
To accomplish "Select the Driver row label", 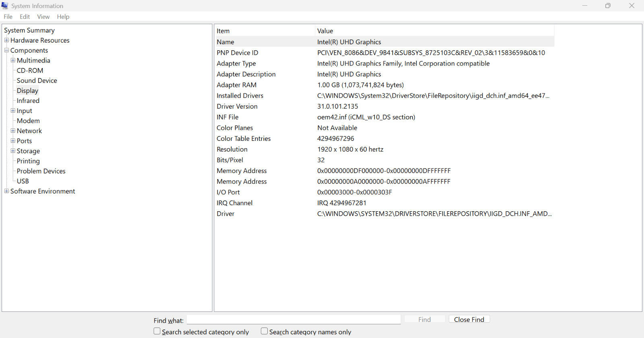I will [225, 214].
